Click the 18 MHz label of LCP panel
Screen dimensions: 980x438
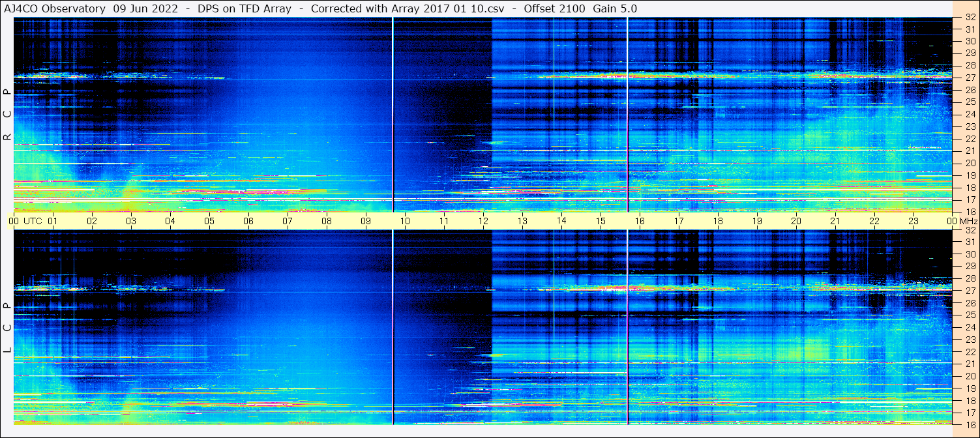click(970, 400)
